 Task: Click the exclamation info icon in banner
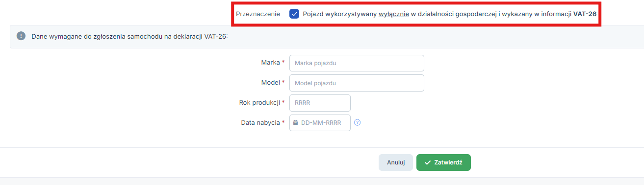click(x=21, y=36)
